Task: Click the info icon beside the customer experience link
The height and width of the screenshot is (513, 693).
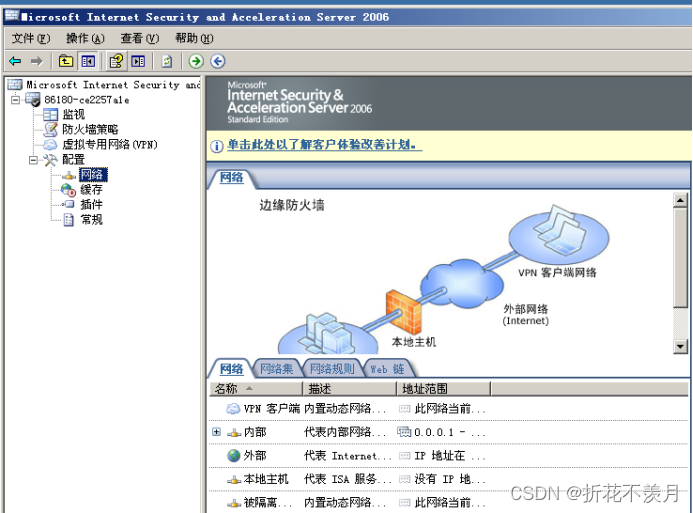Action: (x=216, y=146)
